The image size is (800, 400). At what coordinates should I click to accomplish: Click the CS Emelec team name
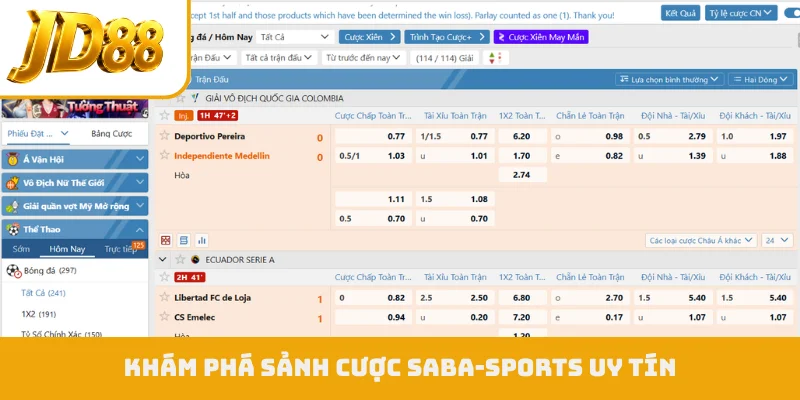point(194,317)
